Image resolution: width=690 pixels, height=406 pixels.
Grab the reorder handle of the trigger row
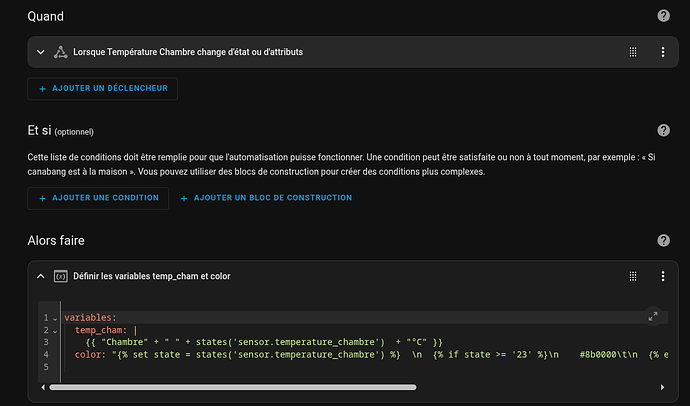click(633, 52)
